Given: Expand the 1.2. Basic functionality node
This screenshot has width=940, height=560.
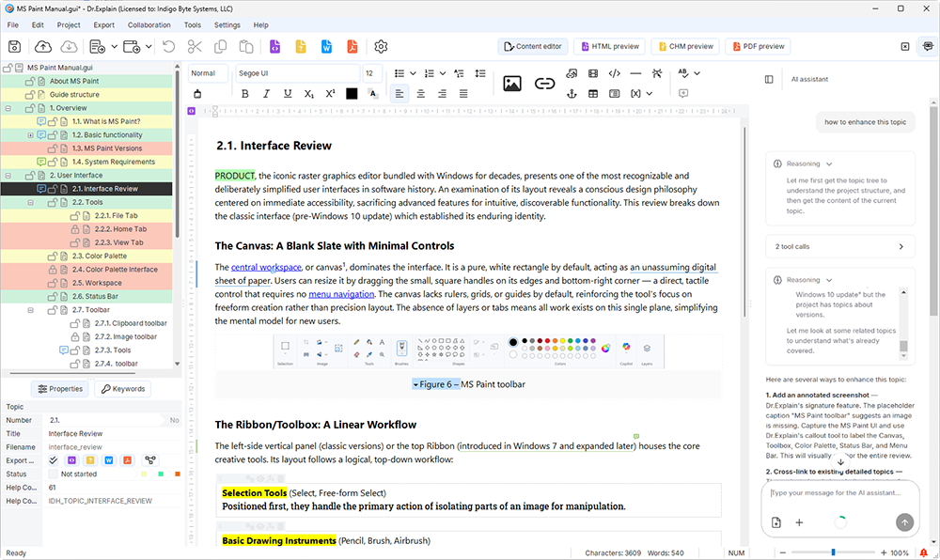Looking at the screenshot, I should pos(31,135).
